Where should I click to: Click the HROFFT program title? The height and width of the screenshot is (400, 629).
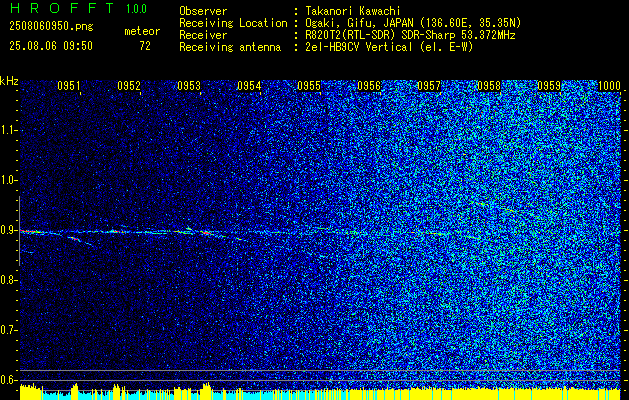61,8
